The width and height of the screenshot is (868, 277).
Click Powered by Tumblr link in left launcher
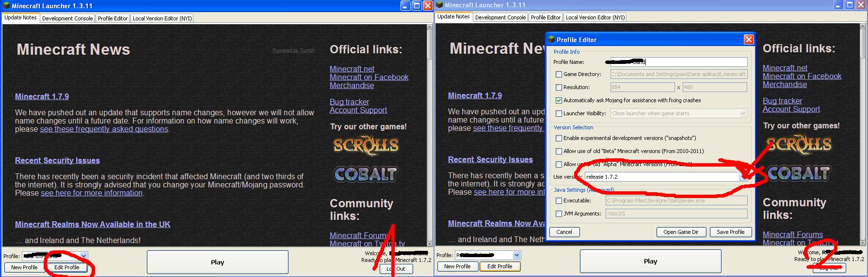293,50
